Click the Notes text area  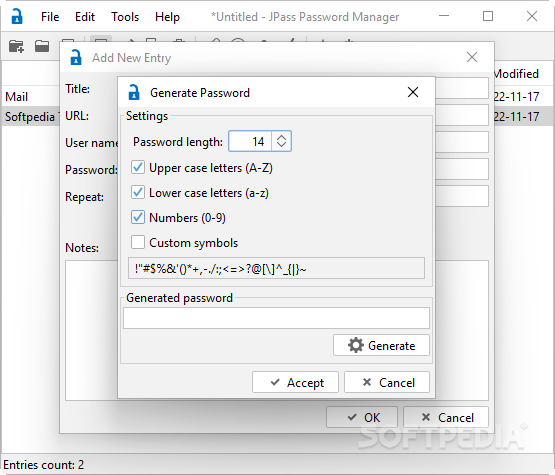[x=91, y=330]
